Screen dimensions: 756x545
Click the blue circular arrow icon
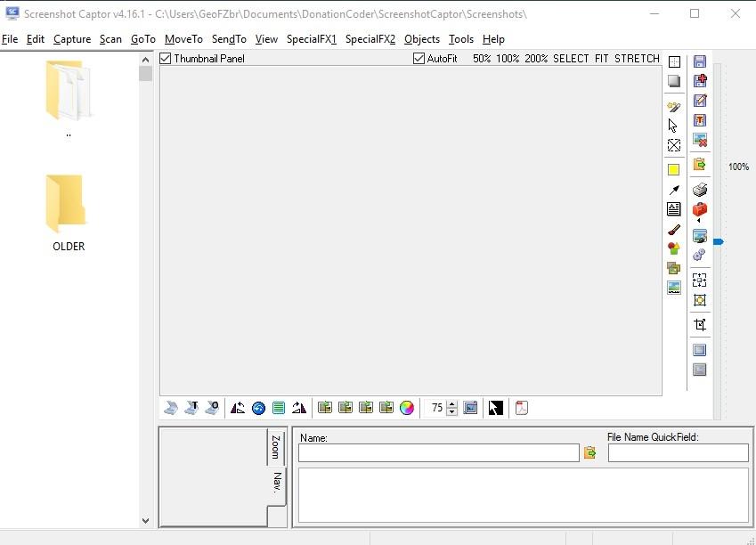click(258, 409)
